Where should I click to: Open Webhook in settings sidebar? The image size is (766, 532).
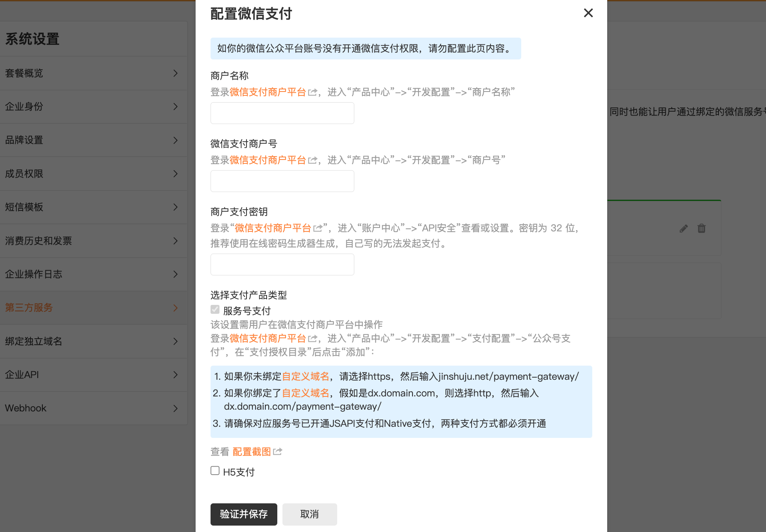pos(94,408)
